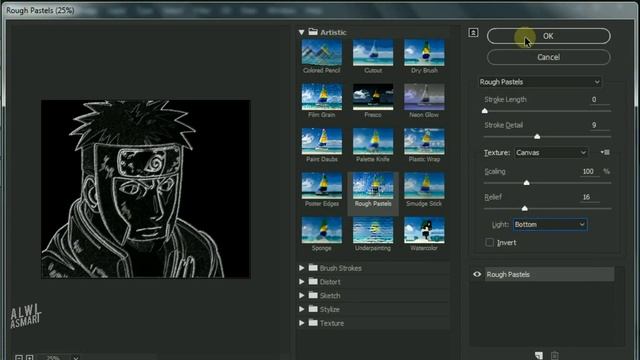Screen dimensions: 640x360
Task: Select the Colored Pencil filter thumbnail
Action: [322, 53]
